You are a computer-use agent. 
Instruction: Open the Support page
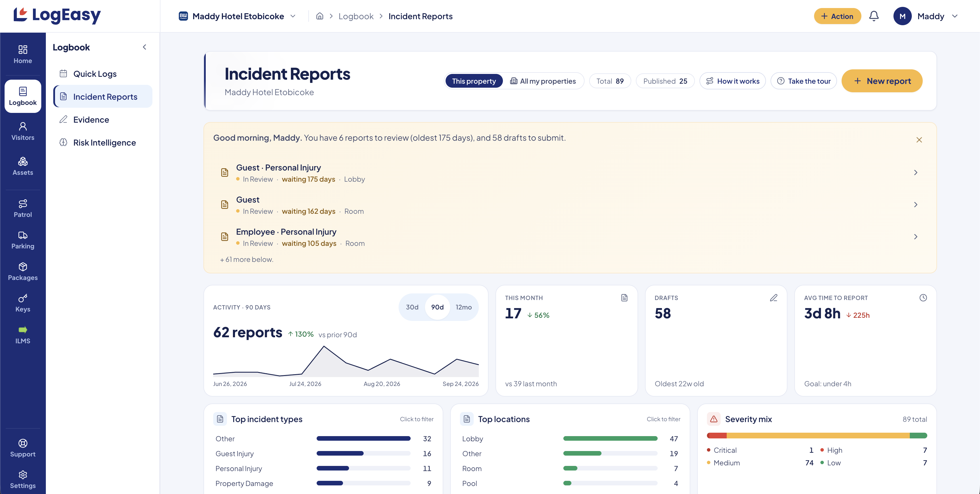(x=23, y=448)
